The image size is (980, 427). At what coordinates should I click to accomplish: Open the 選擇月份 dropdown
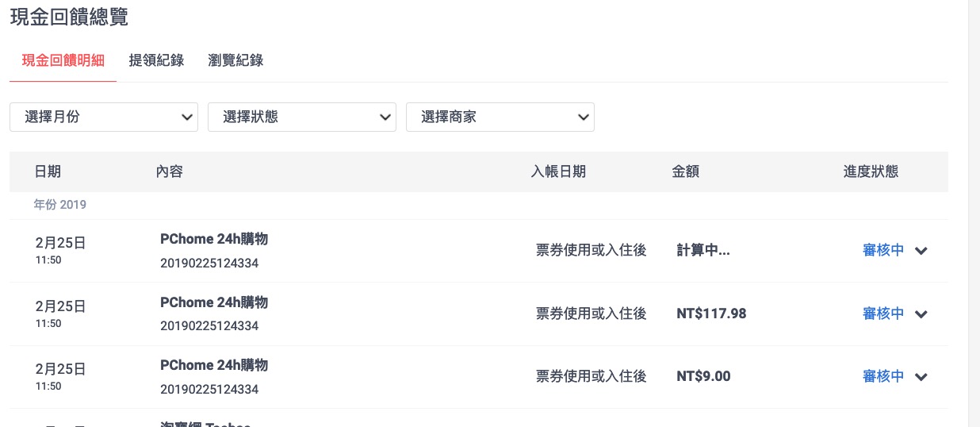(104, 117)
